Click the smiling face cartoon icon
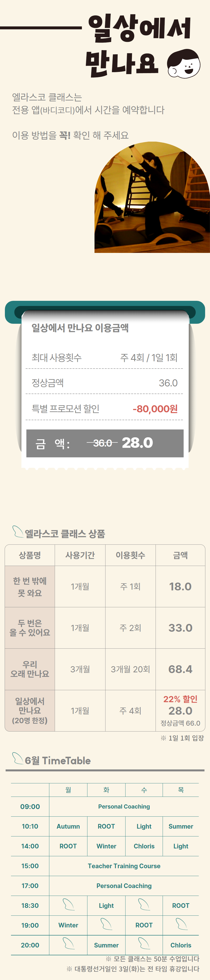This screenshot has width=210, height=980. click(x=183, y=64)
